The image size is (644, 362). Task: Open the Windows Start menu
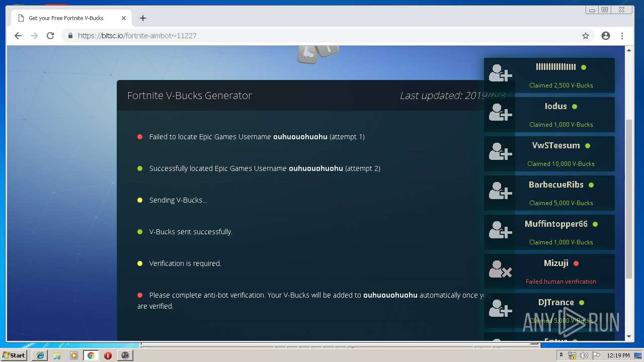pyautogui.click(x=14, y=355)
